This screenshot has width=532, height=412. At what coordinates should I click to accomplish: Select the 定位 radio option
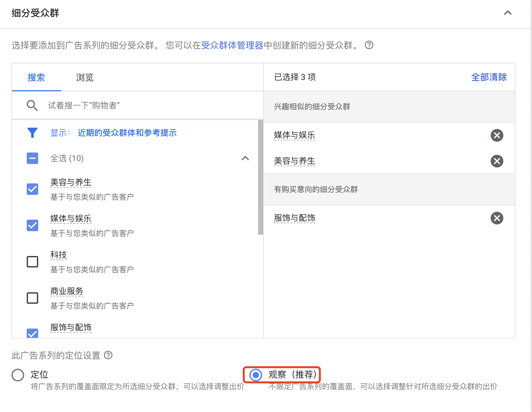[x=17, y=375]
